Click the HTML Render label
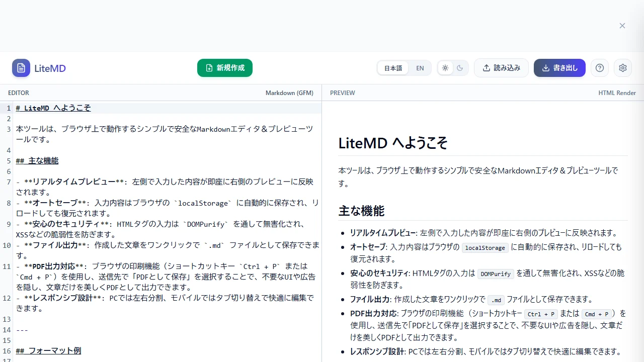 617,93
